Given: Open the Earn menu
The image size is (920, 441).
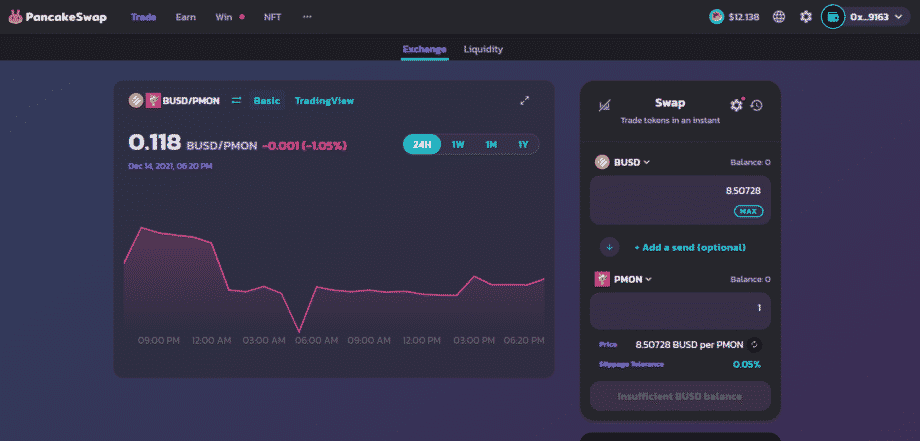Looking at the screenshot, I should click(x=186, y=17).
